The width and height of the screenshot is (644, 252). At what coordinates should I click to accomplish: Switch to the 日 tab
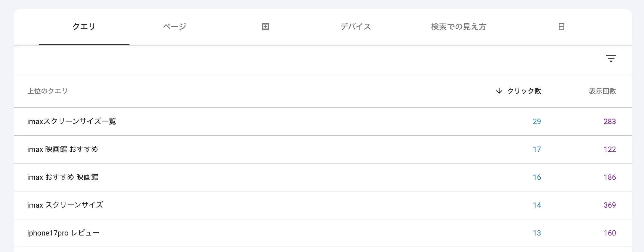tap(561, 27)
